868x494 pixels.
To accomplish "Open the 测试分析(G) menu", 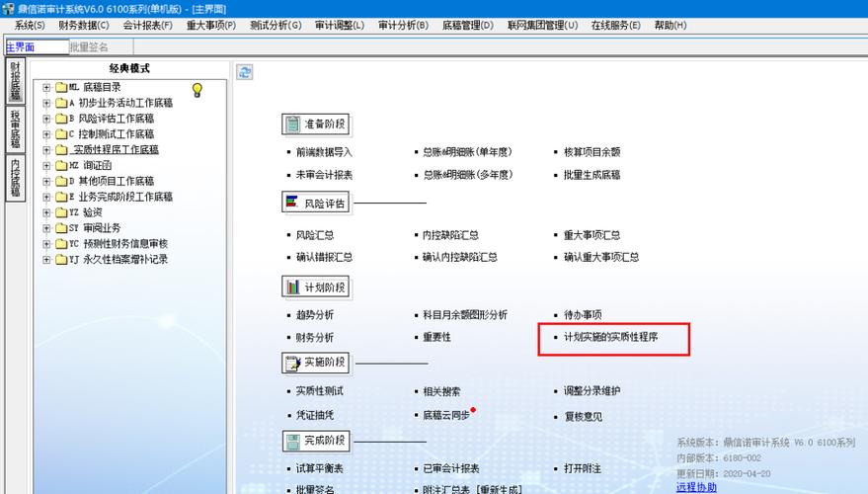I will coord(276,26).
